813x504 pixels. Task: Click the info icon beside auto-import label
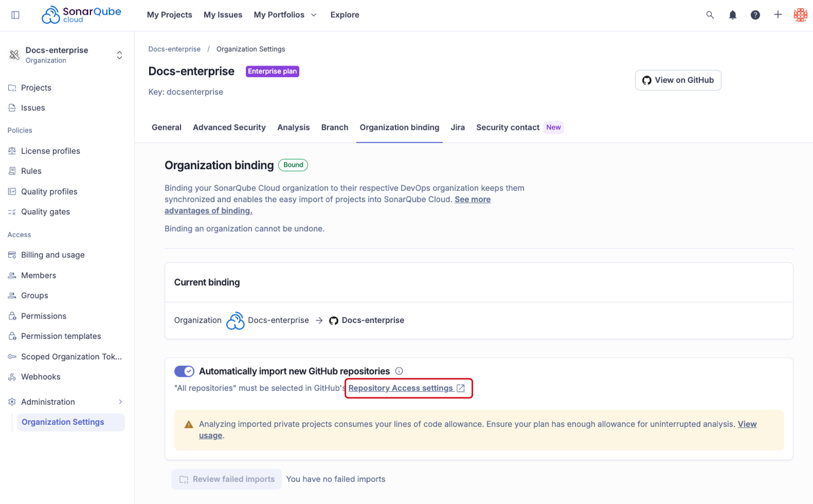click(399, 371)
